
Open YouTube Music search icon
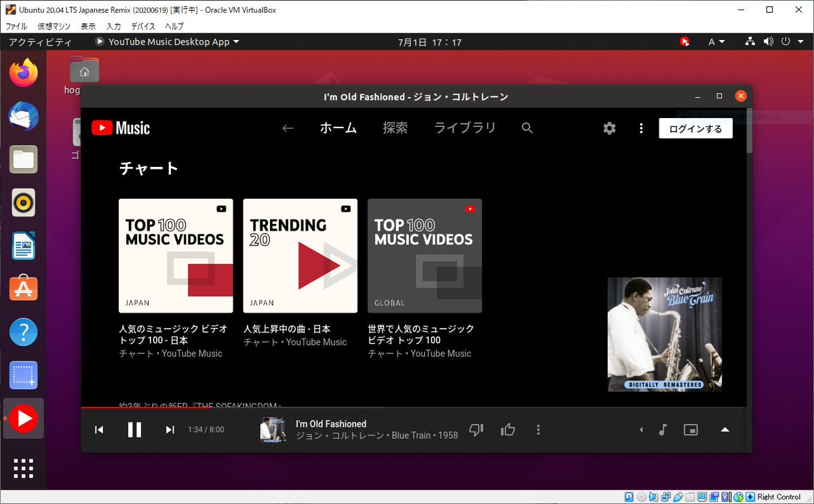527,128
